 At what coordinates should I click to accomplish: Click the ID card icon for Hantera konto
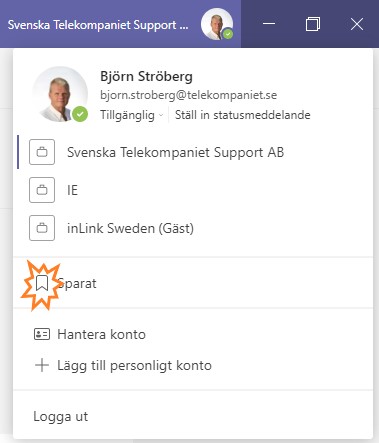click(x=42, y=334)
